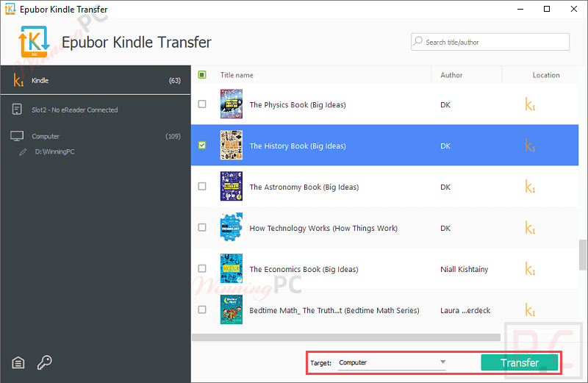
Task: Select The History Book (Big Ideas) title
Action: tap(298, 146)
